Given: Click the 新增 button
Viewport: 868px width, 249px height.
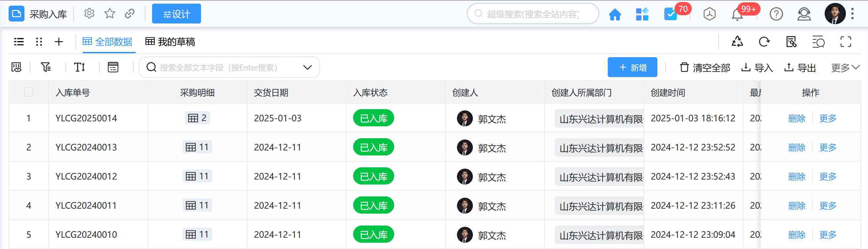Looking at the screenshot, I should click(632, 67).
